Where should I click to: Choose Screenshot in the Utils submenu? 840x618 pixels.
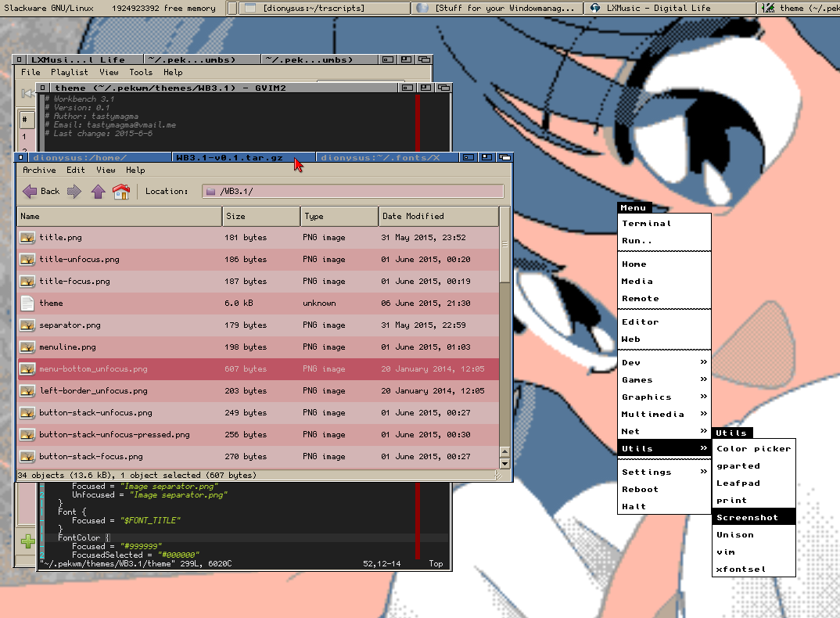tap(754, 518)
